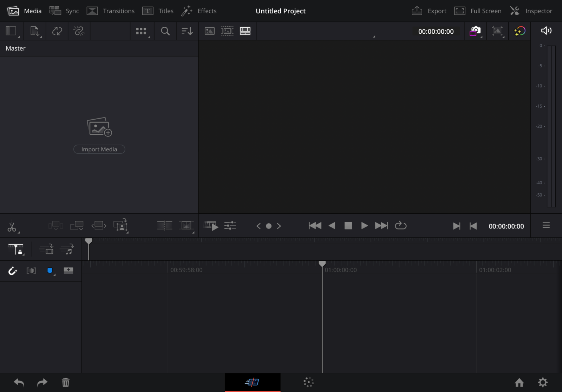Click the upper timeline playhead handle
562x392 pixels.
click(x=89, y=241)
